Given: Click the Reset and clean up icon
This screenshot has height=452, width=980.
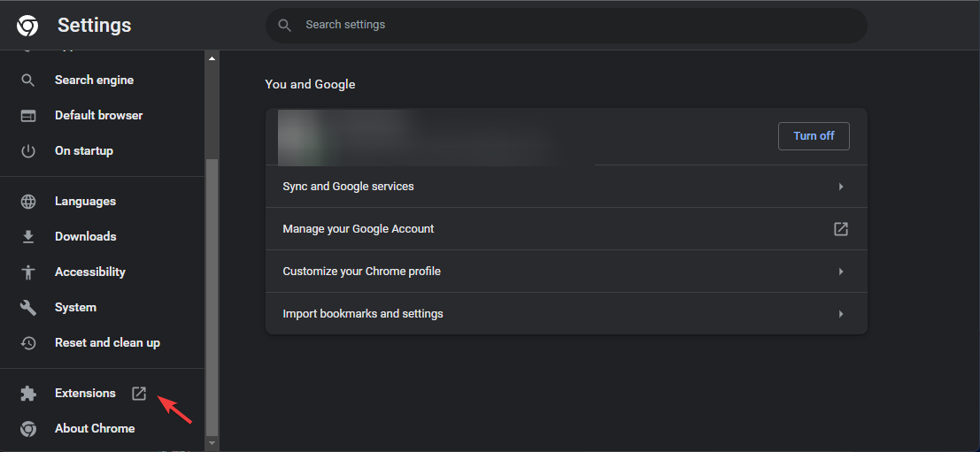Looking at the screenshot, I should tap(28, 343).
